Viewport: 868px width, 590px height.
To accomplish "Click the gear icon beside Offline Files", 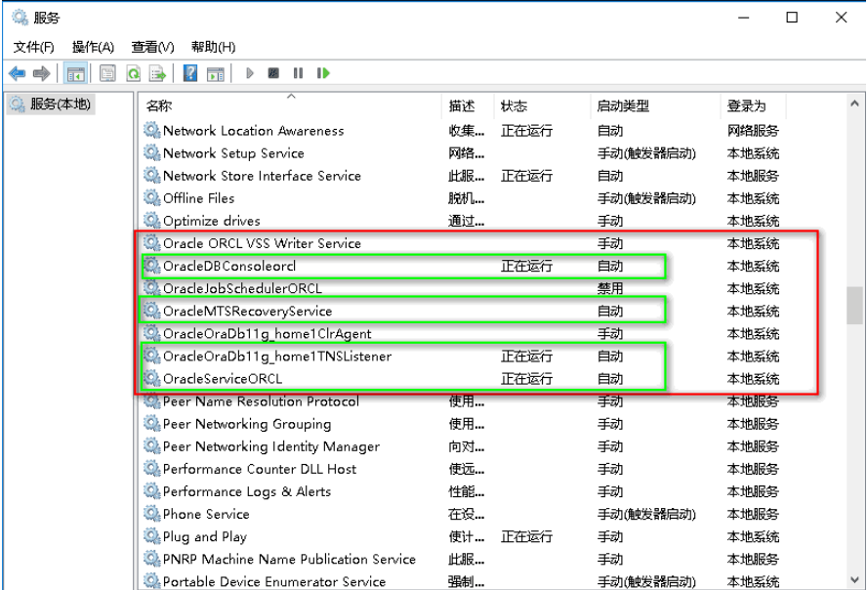I will click(151, 197).
